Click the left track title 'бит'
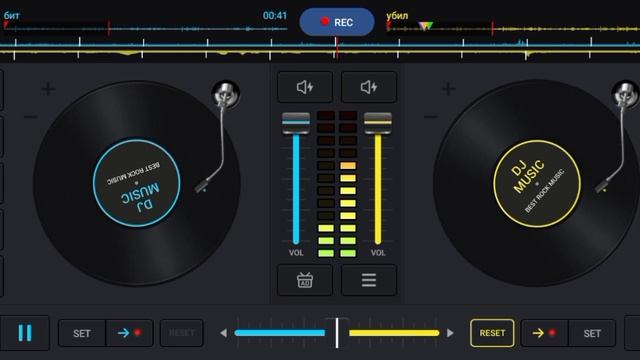 point(11,16)
